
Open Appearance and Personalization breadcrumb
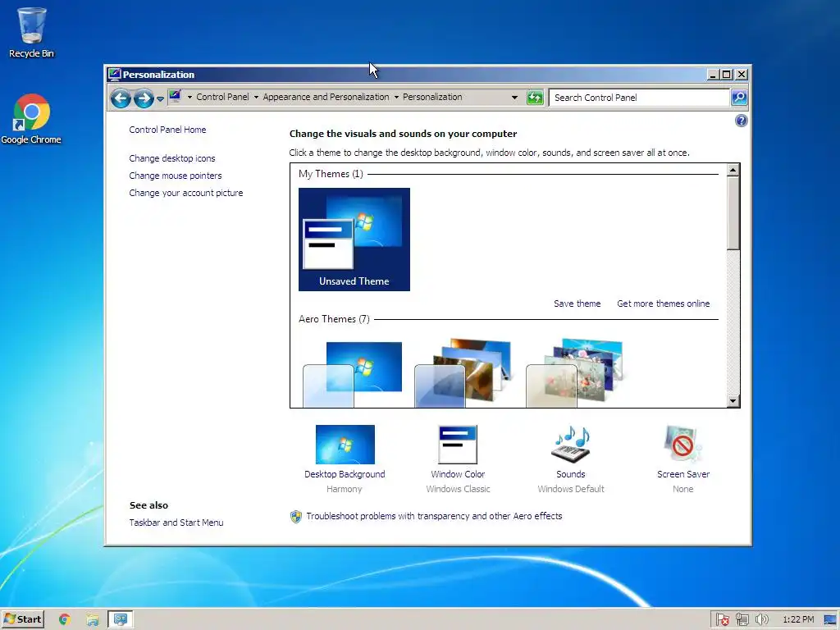326,97
